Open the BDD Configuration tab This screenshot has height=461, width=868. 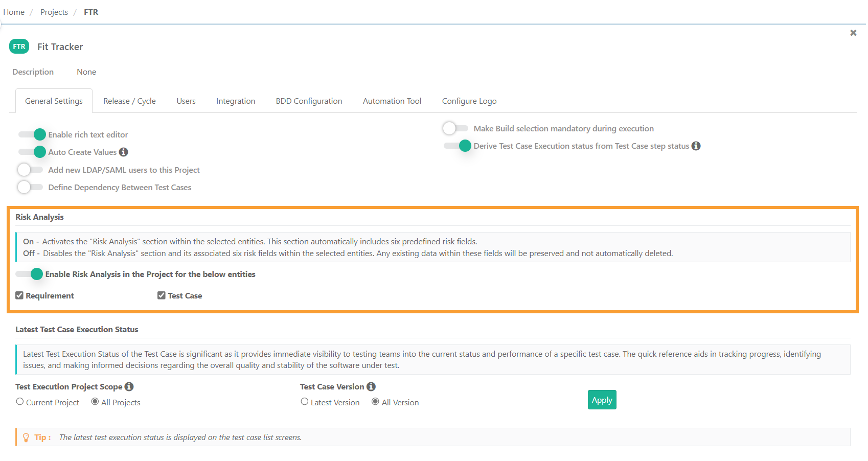(309, 101)
